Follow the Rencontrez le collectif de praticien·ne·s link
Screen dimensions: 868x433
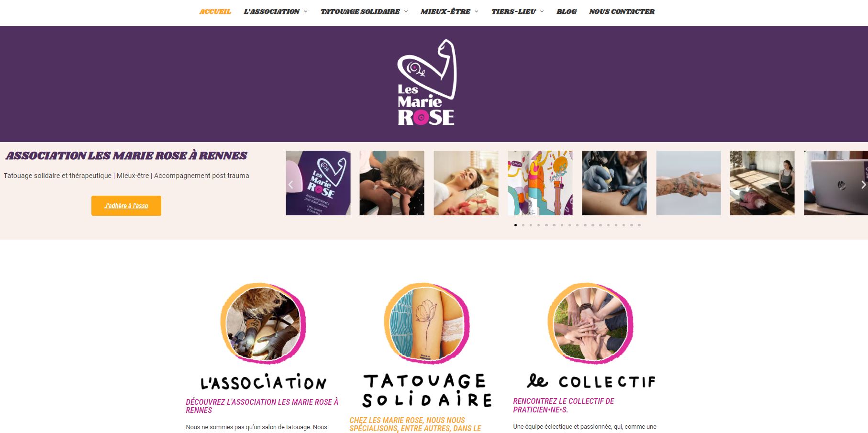(563, 405)
